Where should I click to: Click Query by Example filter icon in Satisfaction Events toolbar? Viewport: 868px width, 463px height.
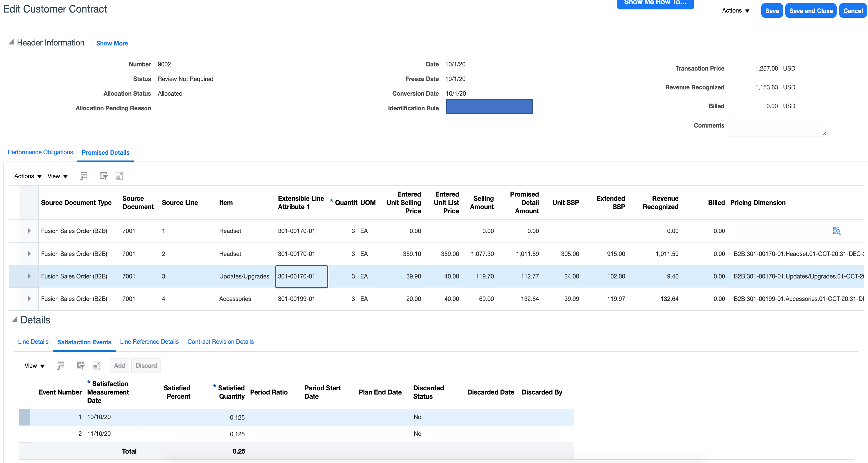(81, 366)
